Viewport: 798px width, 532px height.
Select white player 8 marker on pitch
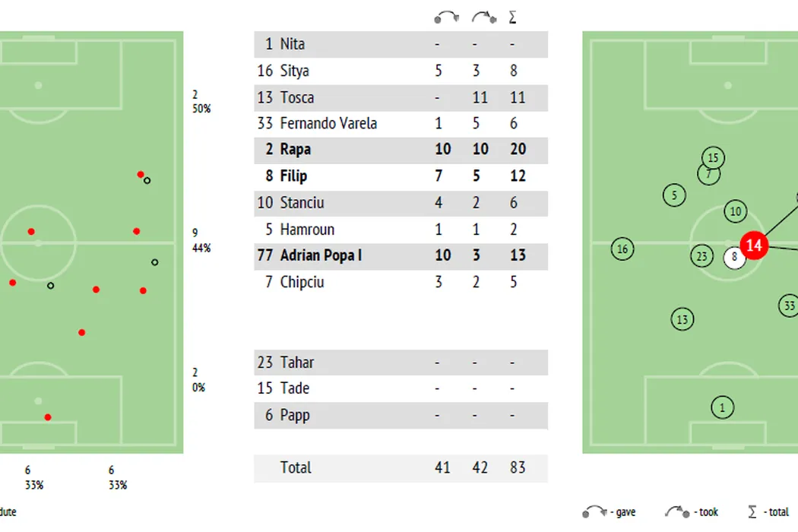click(x=734, y=258)
